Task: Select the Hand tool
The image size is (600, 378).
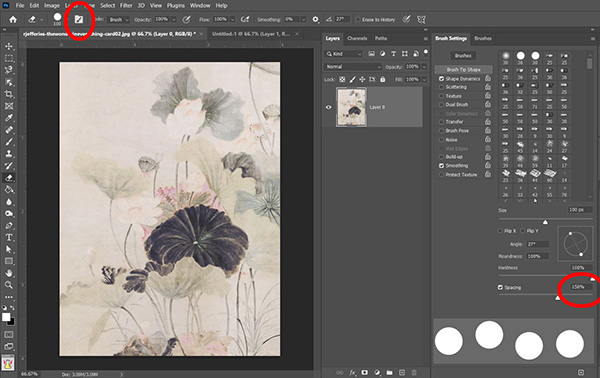Action: click(9, 273)
